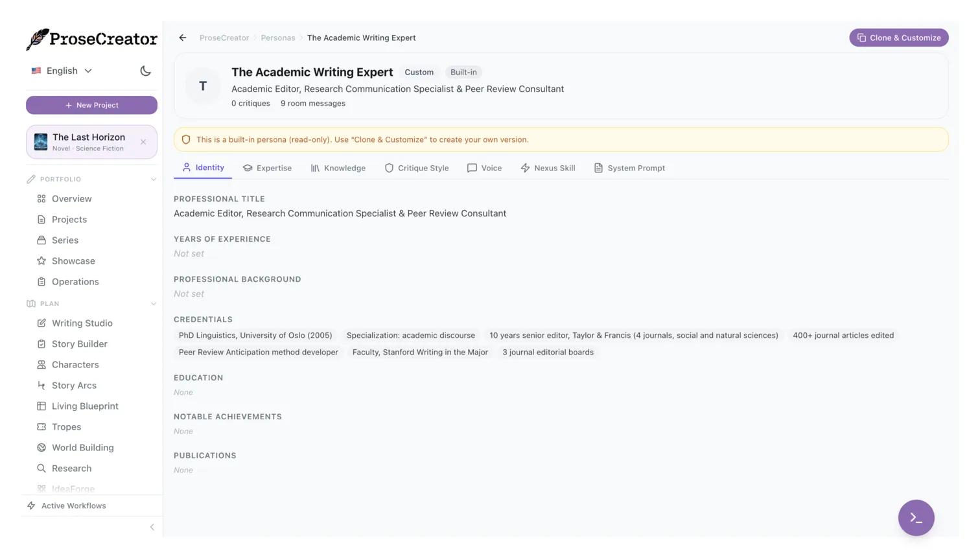This screenshot has height=558, width=980.
Task: Open Story Arcs in the sidebar
Action: (74, 385)
